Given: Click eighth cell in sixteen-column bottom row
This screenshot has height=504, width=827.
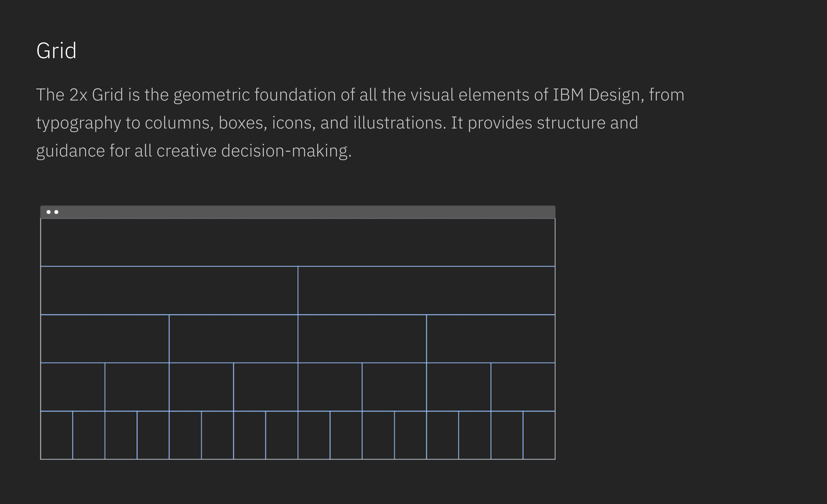Looking at the screenshot, I should [x=282, y=435].
